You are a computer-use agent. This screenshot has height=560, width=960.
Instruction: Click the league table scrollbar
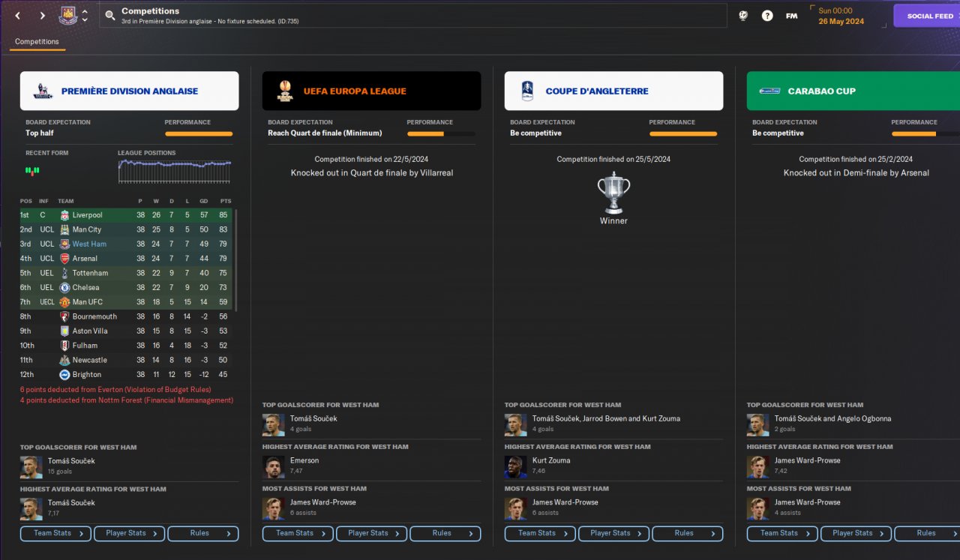237,260
